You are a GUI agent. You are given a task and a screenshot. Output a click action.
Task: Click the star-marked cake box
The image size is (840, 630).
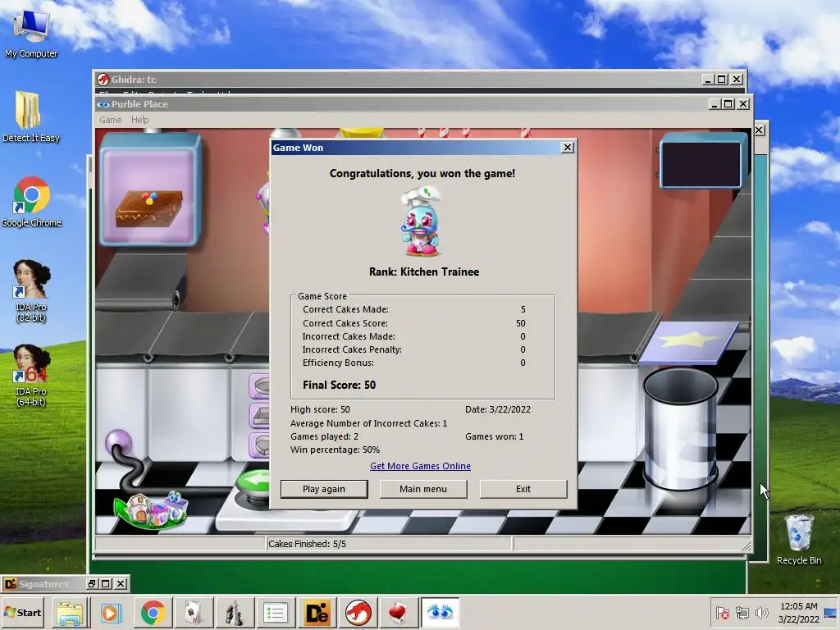pyautogui.click(x=690, y=343)
